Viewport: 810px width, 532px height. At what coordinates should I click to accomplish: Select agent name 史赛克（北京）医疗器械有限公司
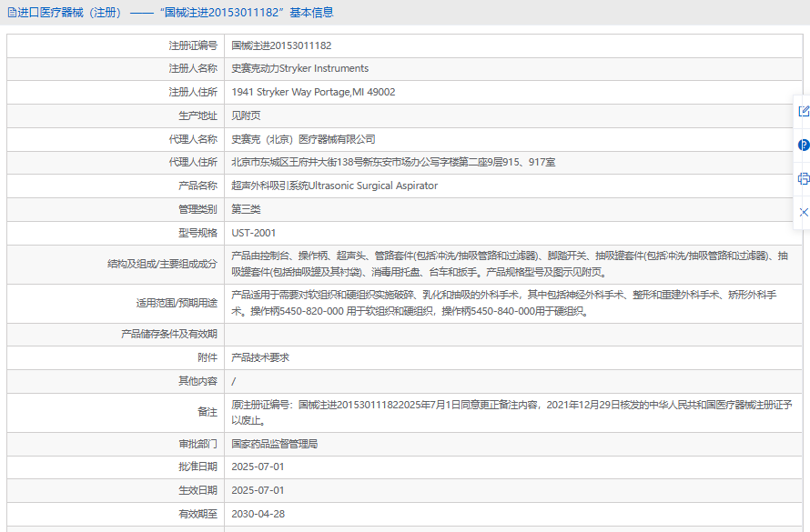(x=303, y=139)
